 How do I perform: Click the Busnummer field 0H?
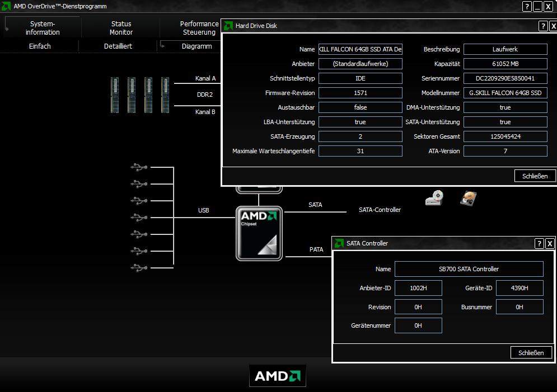[x=519, y=307]
